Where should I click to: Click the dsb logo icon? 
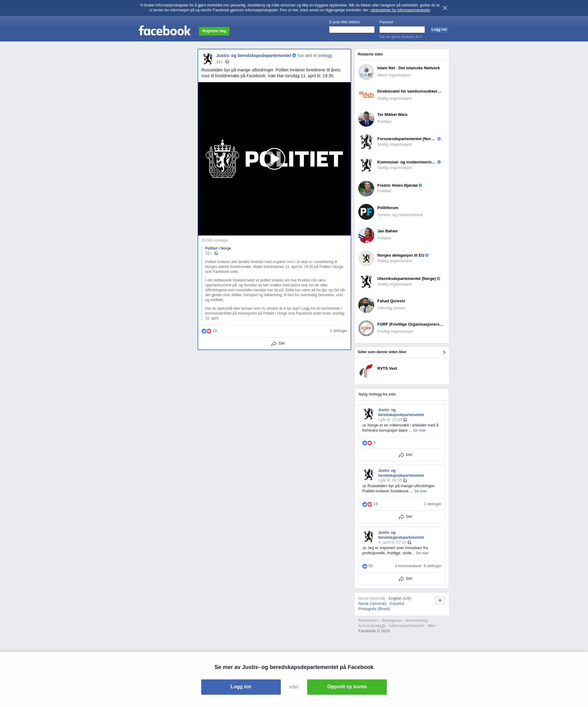(x=366, y=95)
